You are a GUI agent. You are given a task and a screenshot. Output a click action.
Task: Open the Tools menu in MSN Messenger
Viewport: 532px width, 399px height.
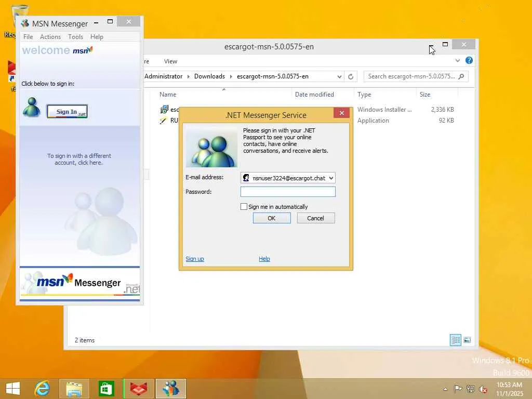[x=75, y=37]
